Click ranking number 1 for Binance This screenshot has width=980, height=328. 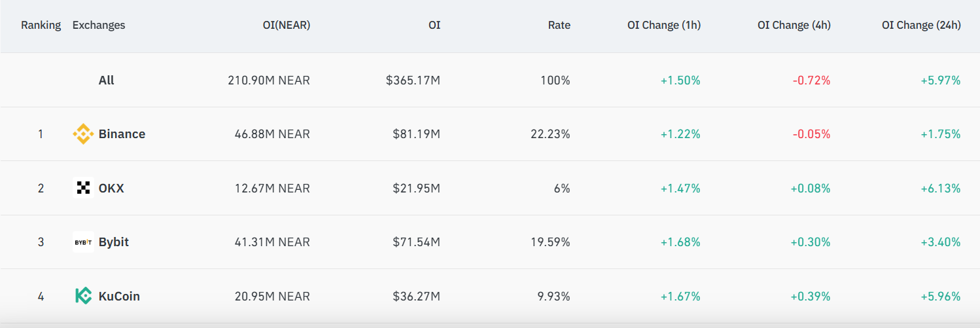tap(41, 134)
